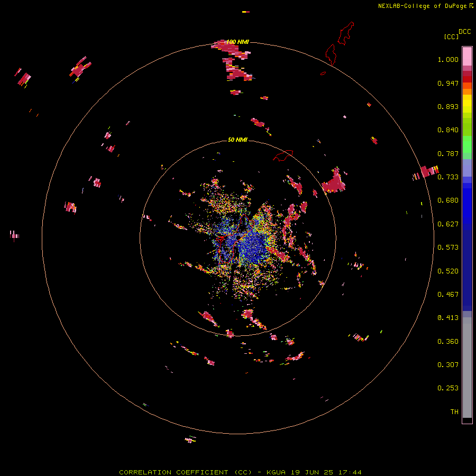Click the 0.787 color scale value

coord(448,153)
